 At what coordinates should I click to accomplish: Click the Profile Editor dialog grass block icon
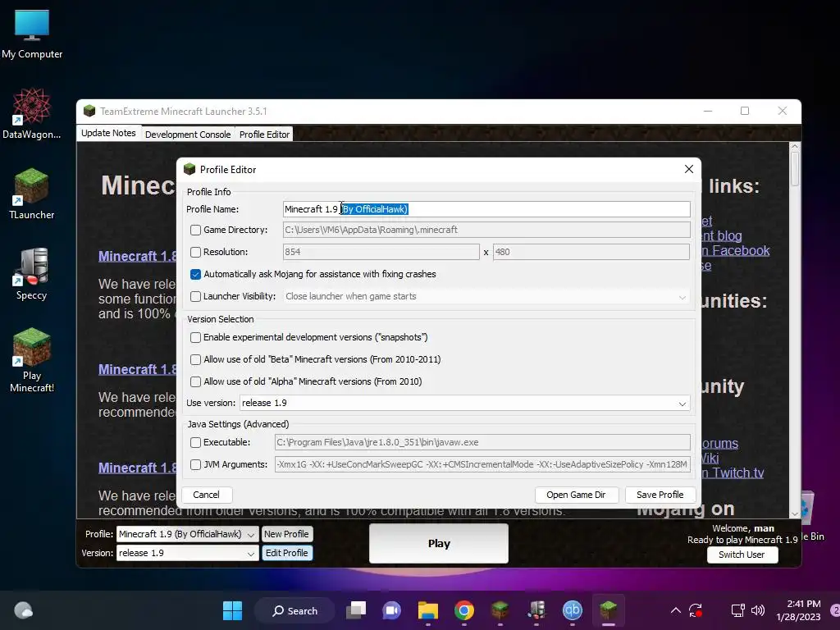coord(189,169)
